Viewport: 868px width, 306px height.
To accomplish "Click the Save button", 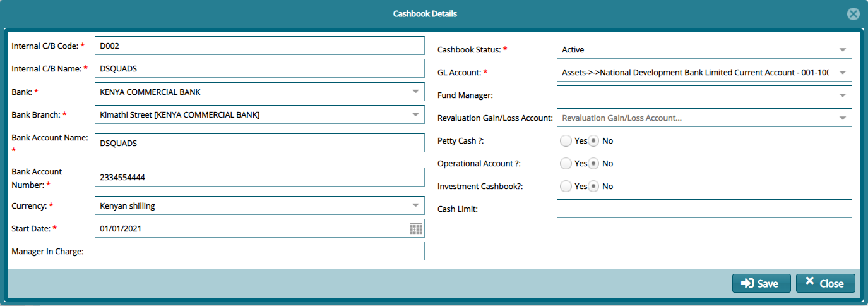I will (x=761, y=283).
